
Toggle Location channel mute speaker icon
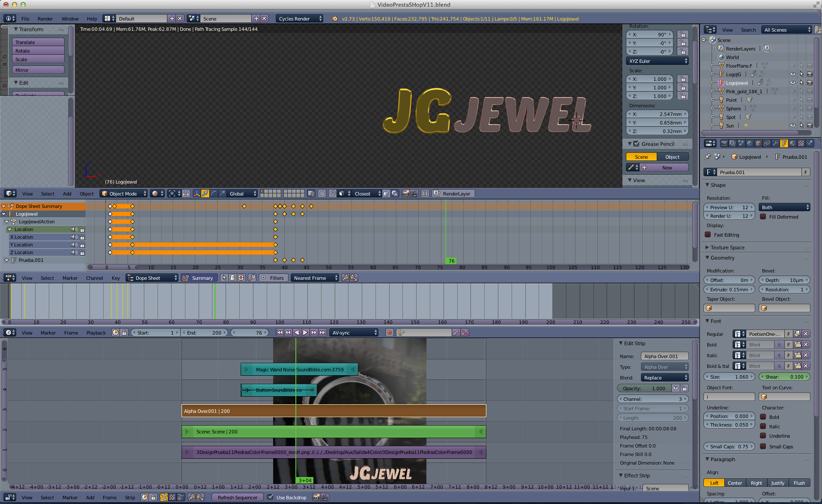click(x=74, y=229)
